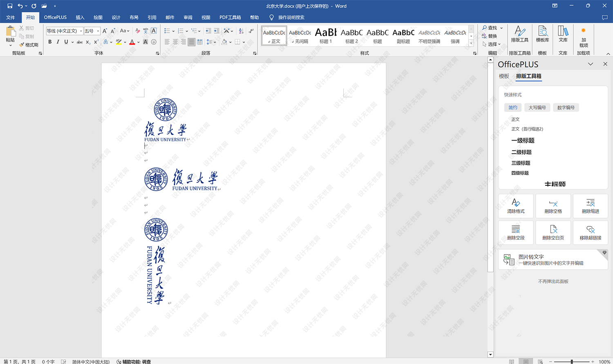Toggle underline formatting

[x=66, y=42]
